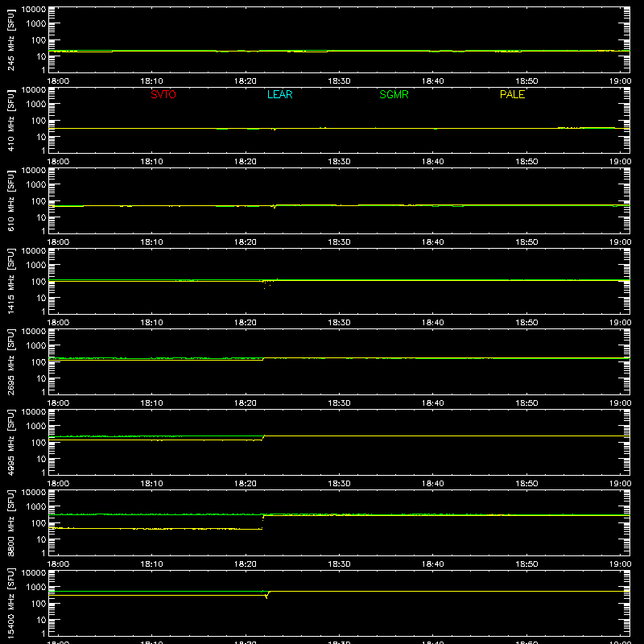Select the 410 MHz [SFU] axis title
644x644 pixels.
(x=11, y=120)
